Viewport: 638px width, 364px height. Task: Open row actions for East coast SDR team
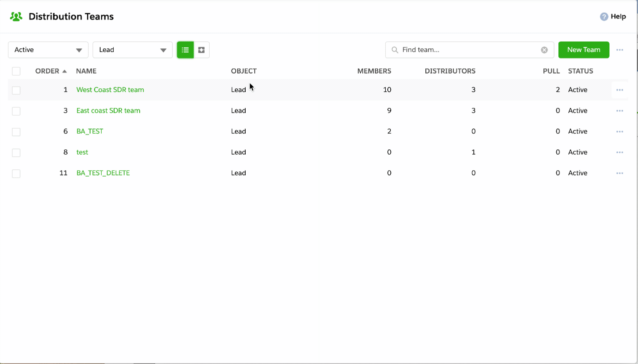[x=619, y=110]
